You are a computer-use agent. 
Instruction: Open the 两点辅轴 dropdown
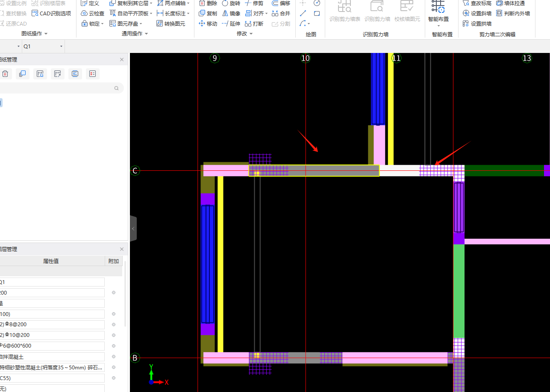188,3
